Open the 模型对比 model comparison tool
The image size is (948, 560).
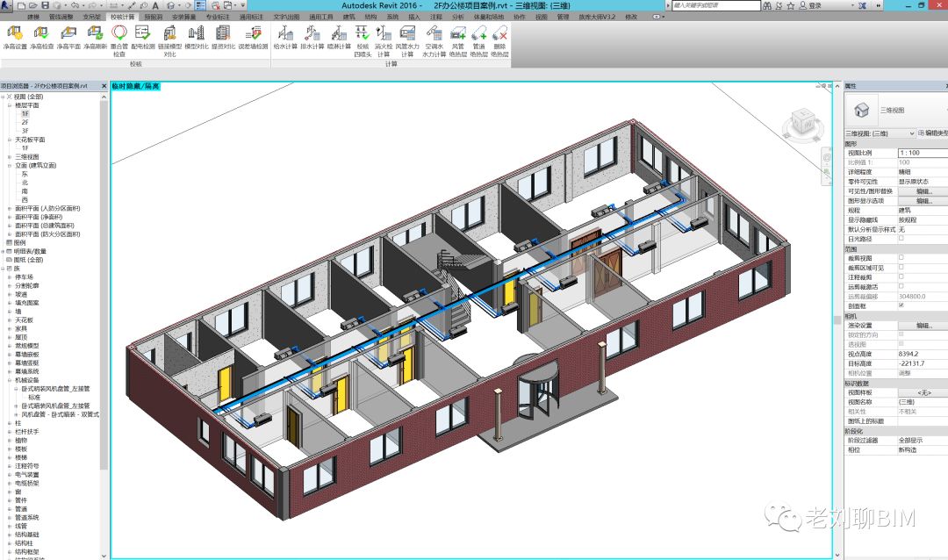click(x=196, y=37)
